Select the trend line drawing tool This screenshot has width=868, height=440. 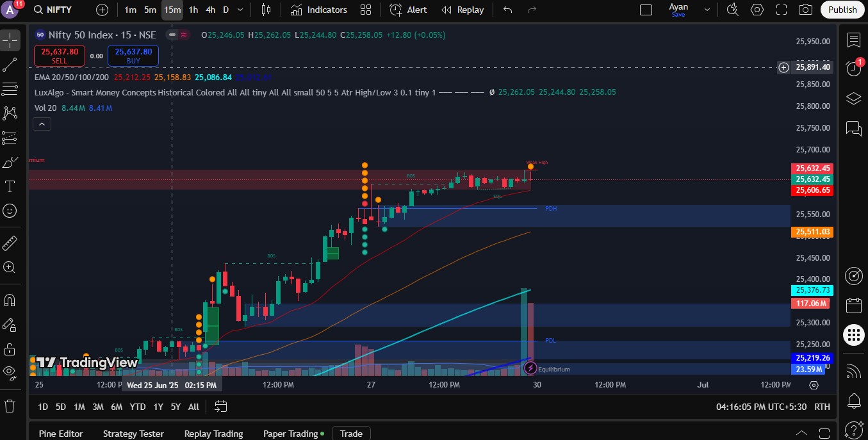click(x=10, y=64)
